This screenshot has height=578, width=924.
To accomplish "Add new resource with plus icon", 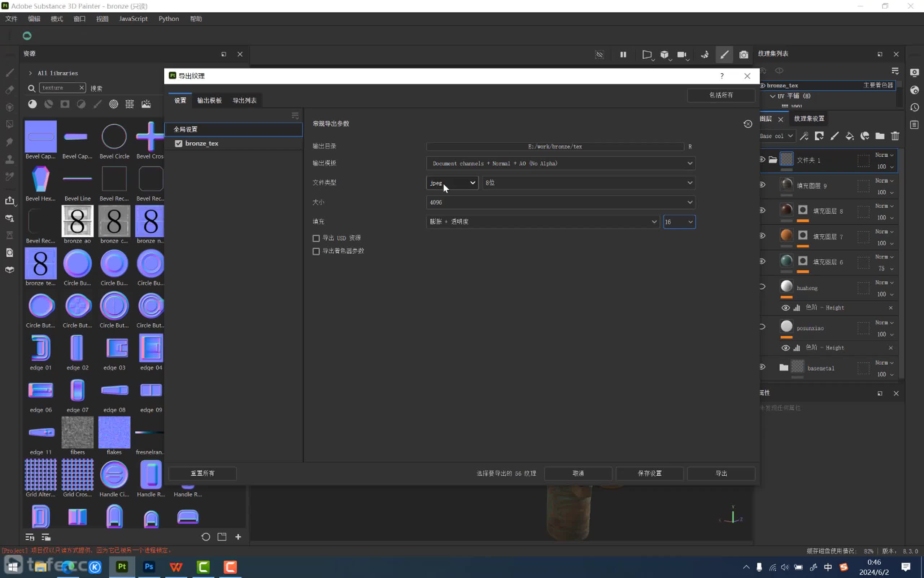I will (x=238, y=537).
